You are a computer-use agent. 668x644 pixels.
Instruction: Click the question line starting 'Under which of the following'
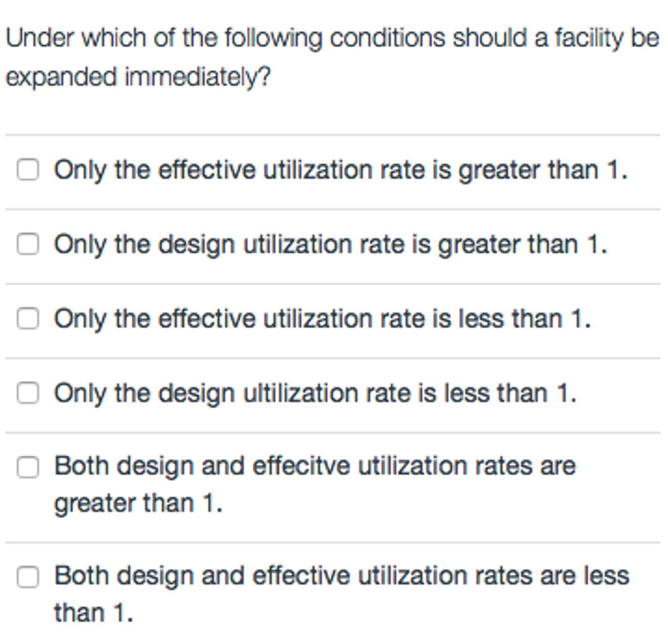click(x=332, y=39)
